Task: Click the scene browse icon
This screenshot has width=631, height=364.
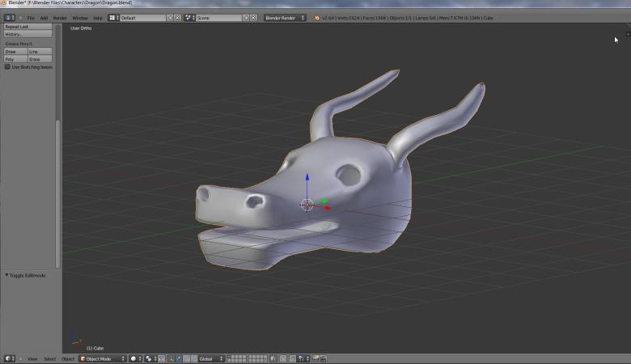Action: pyautogui.click(x=189, y=17)
